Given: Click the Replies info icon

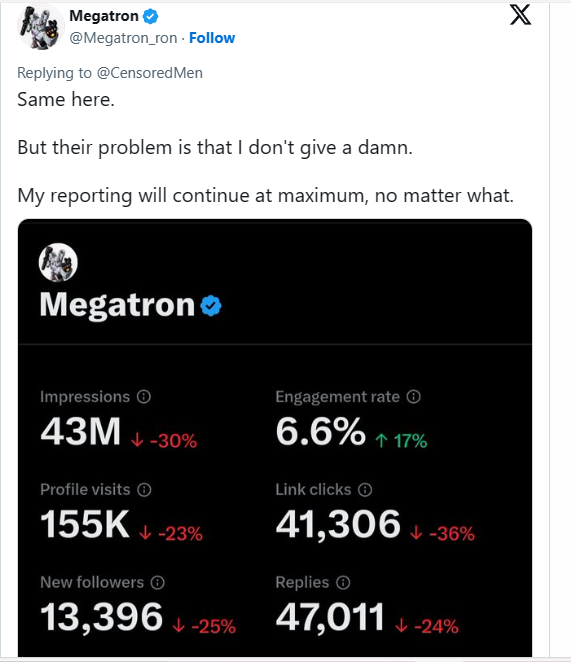Looking at the screenshot, I should [343, 583].
